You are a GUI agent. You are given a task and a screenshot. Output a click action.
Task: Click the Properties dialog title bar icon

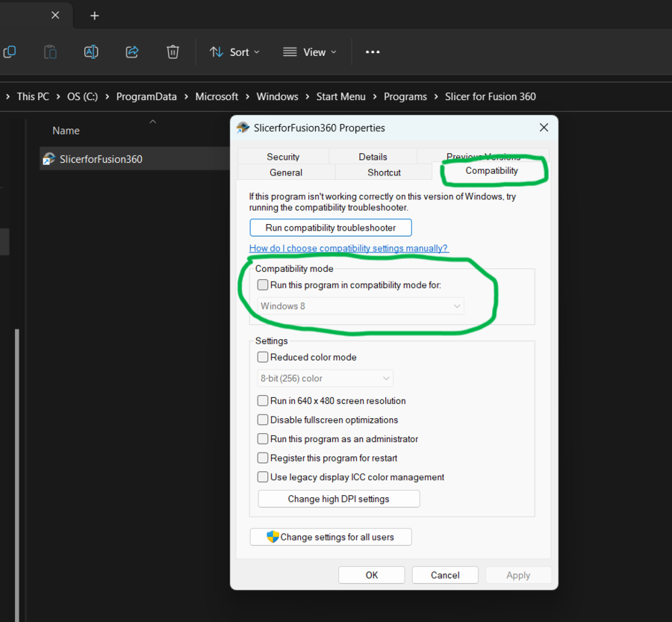coord(243,128)
